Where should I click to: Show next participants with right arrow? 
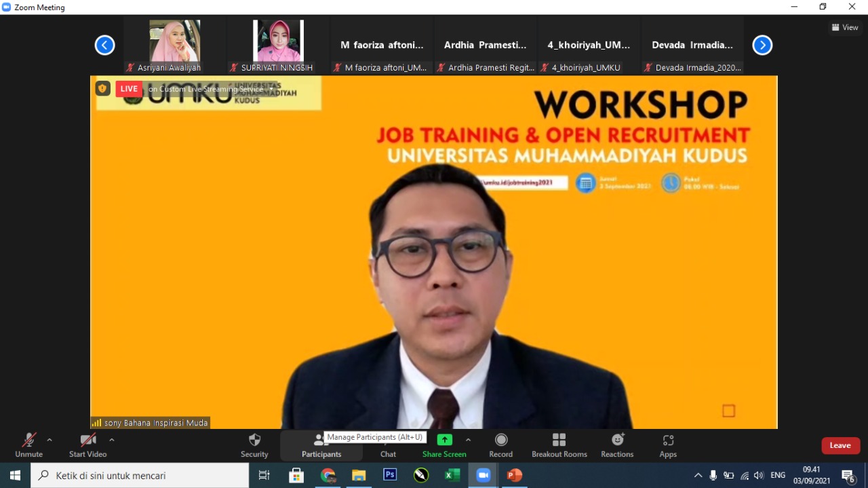(x=762, y=45)
